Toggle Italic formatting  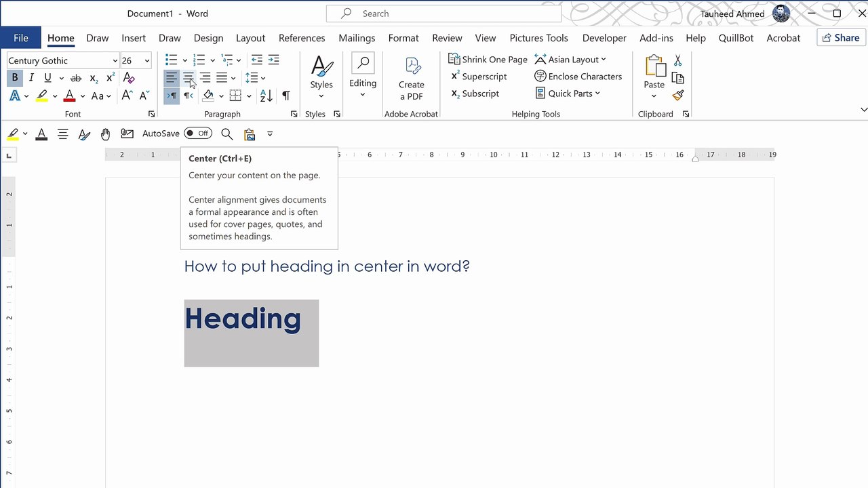pyautogui.click(x=31, y=78)
